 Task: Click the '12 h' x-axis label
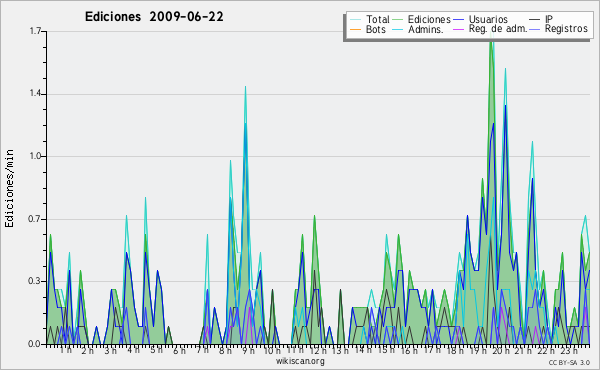click(x=318, y=351)
